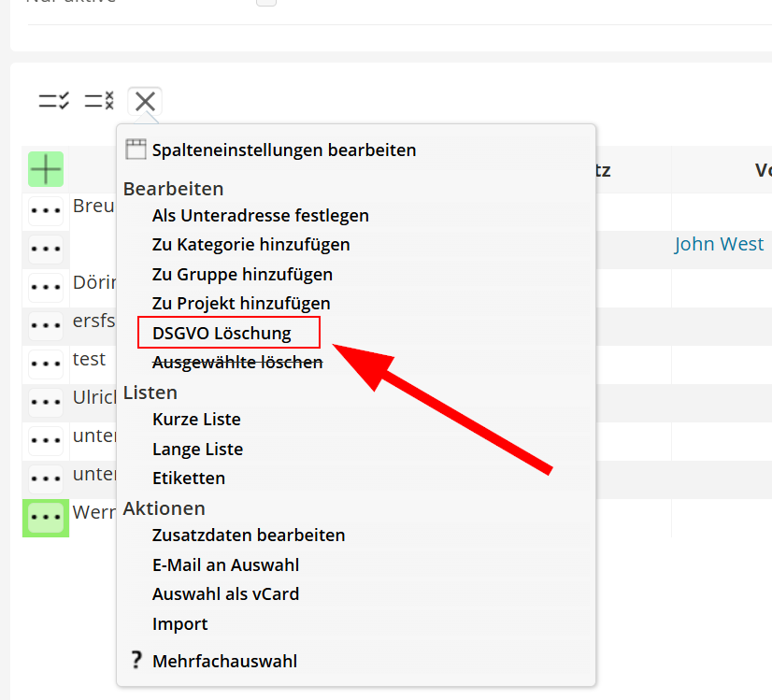Choose Als Unteradresse festlegen

point(260,216)
